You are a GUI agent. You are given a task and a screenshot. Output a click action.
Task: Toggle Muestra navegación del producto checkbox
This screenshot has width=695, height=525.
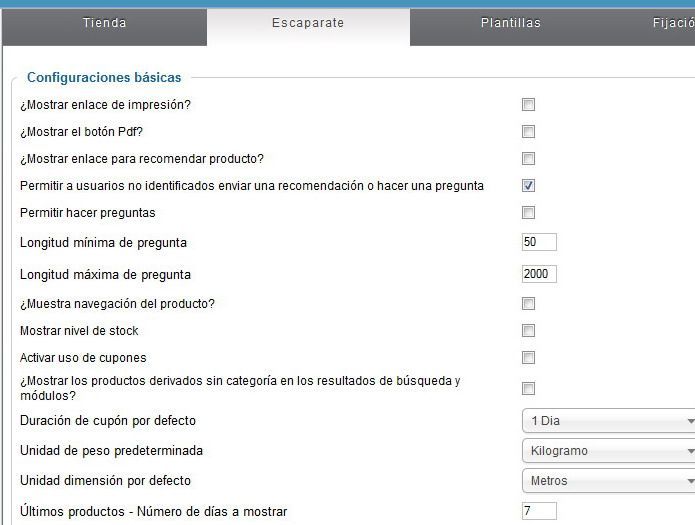[x=528, y=304]
